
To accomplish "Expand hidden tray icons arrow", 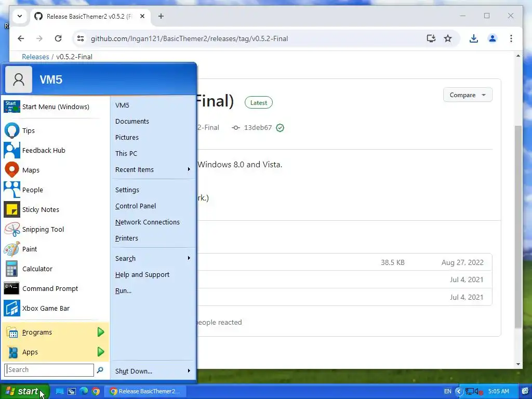I will [x=459, y=391].
